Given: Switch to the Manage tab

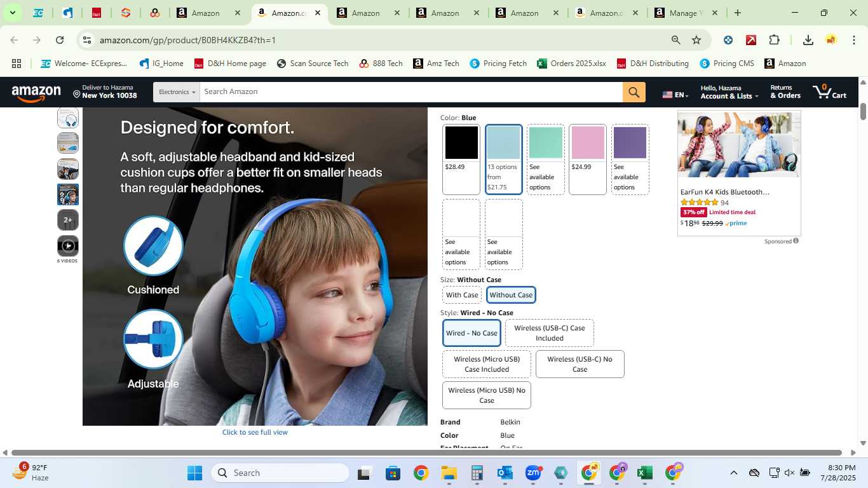Looking at the screenshot, I should pyautogui.click(x=686, y=13).
